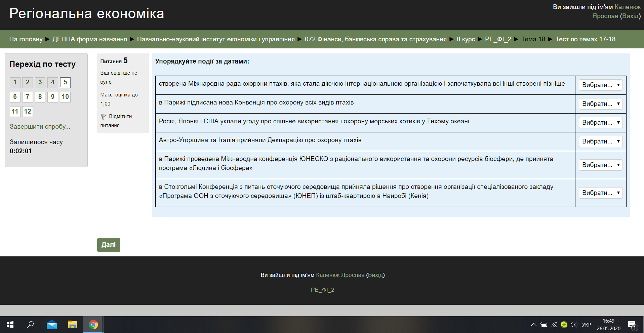
Task: Jump to question 10 in test navigation
Action: (65, 97)
